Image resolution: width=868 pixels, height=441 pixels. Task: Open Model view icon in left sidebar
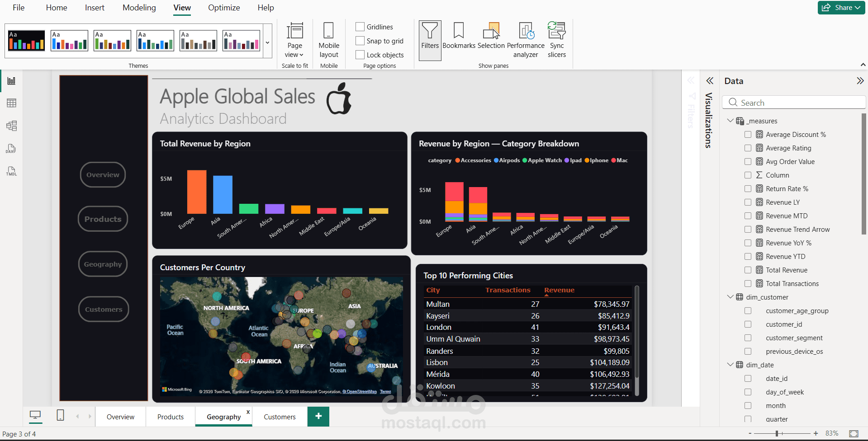click(x=11, y=126)
